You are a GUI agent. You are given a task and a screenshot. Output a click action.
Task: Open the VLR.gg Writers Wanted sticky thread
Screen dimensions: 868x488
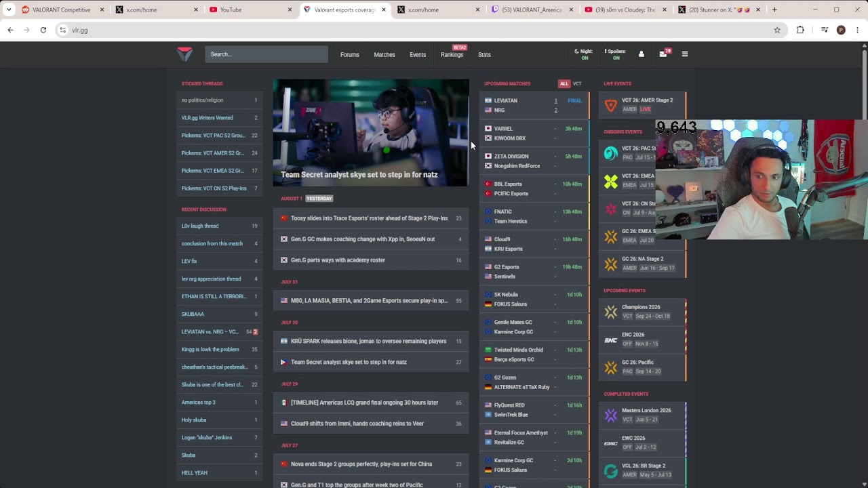tap(220, 118)
